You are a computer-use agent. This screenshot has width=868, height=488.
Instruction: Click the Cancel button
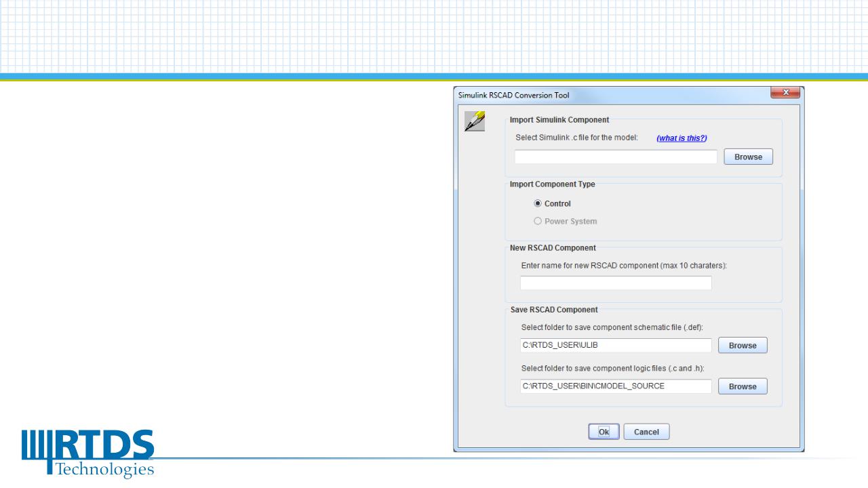coord(646,432)
